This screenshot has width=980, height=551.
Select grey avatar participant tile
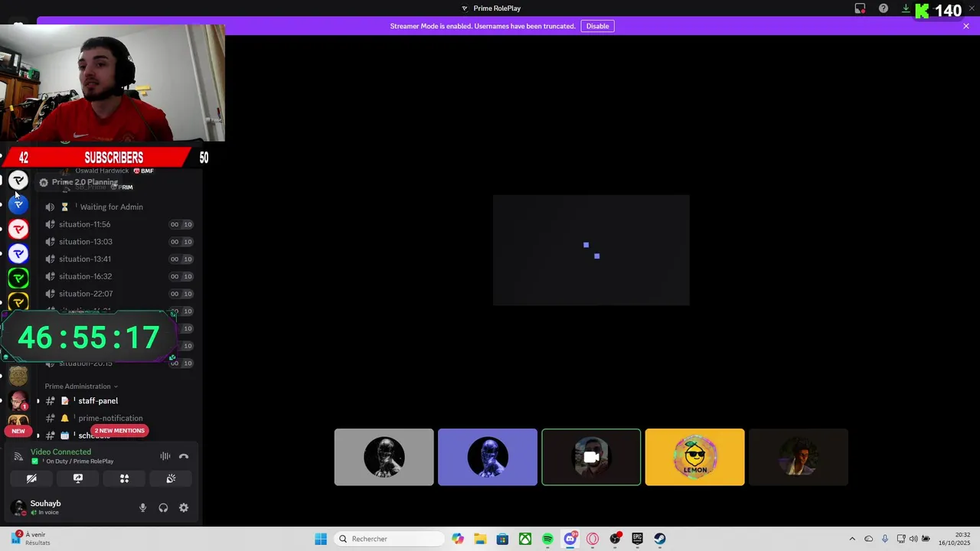(x=384, y=457)
